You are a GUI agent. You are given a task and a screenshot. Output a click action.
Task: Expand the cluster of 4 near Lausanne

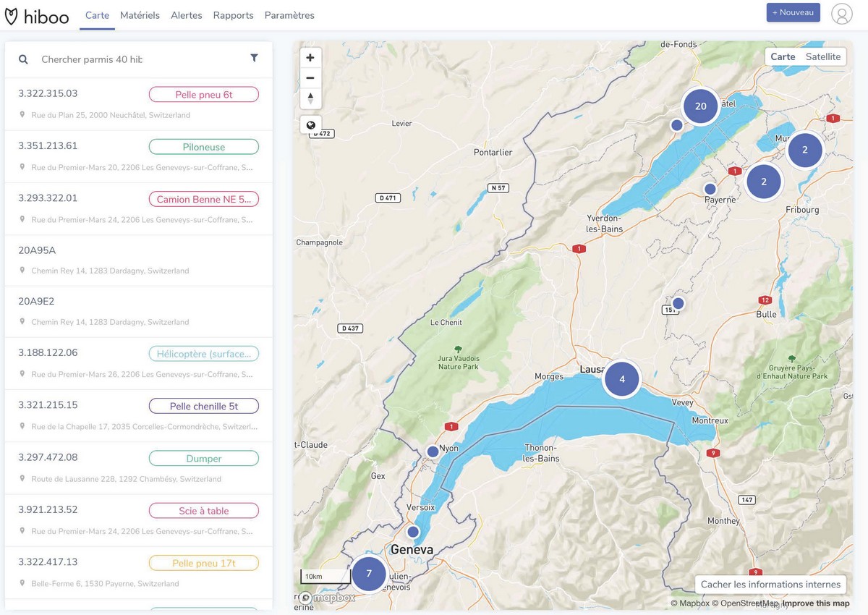[x=622, y=378]
